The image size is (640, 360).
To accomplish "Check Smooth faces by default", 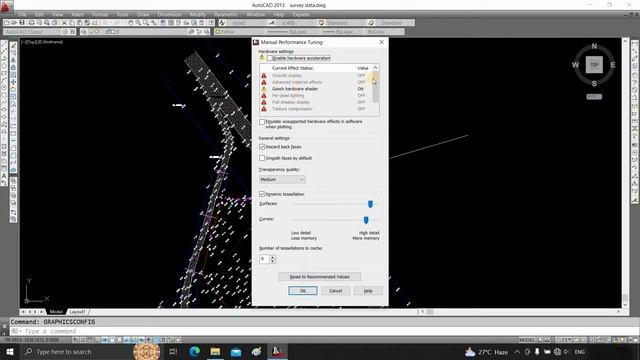I will (x=262, y=158).
